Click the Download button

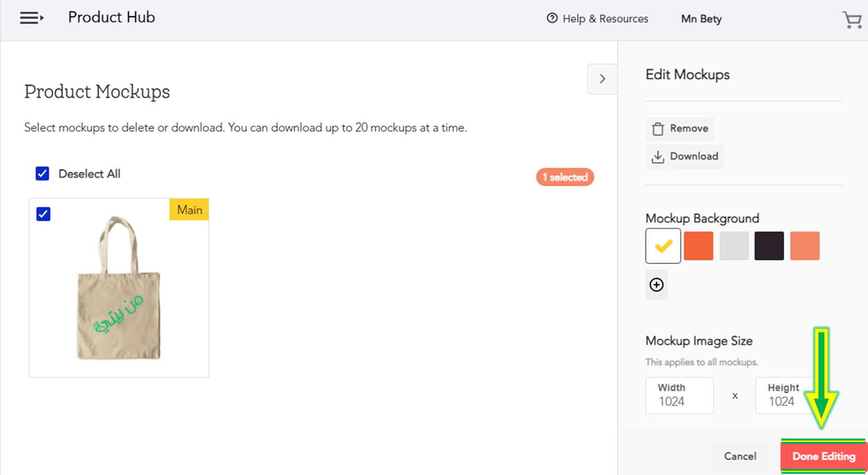tap(685, 156)
